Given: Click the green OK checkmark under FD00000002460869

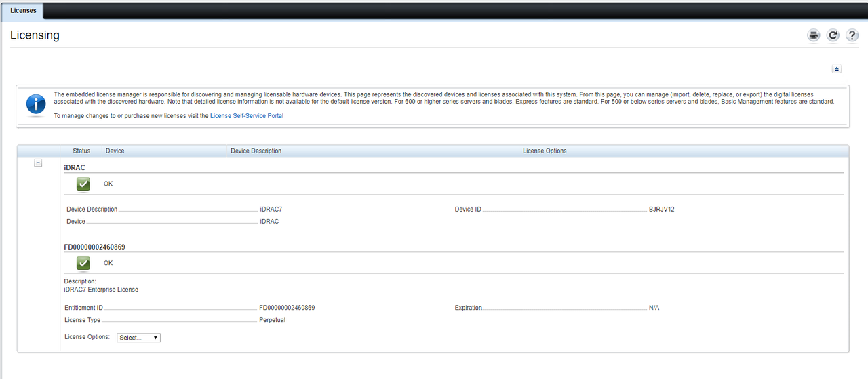Looking at the screenshot, I should click(x=83, y=263).
